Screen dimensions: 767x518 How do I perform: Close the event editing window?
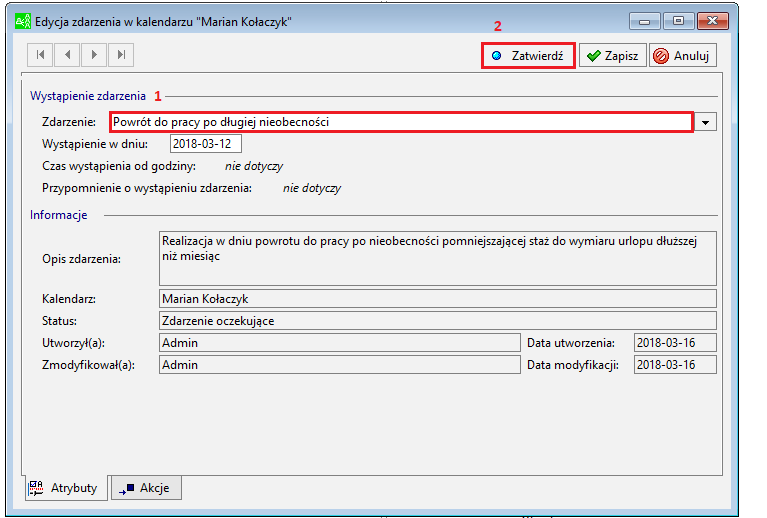click(713, 22)
